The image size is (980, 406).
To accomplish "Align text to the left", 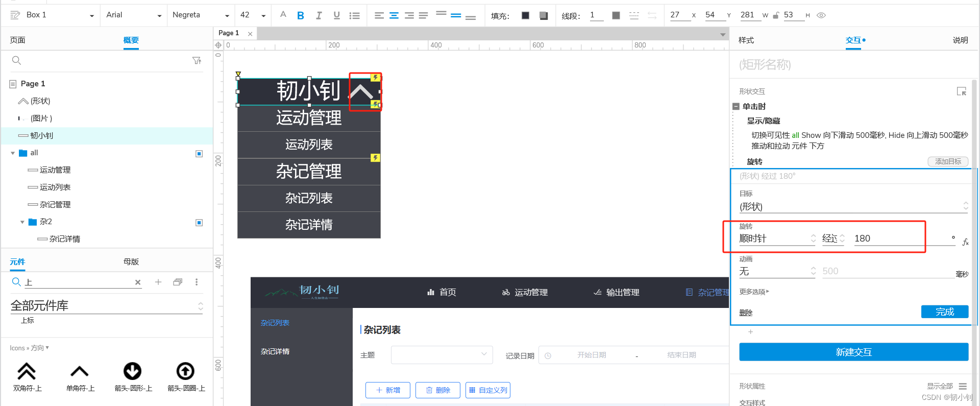I will tap(379, 15).
